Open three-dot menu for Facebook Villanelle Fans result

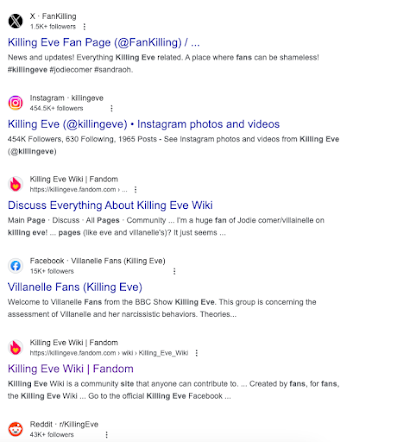174,271
